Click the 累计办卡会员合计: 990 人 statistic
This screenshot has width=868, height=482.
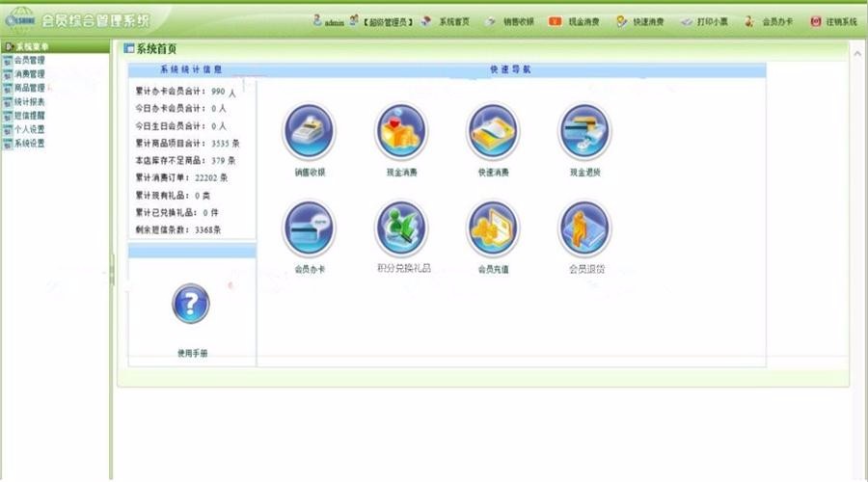[185, 92]
